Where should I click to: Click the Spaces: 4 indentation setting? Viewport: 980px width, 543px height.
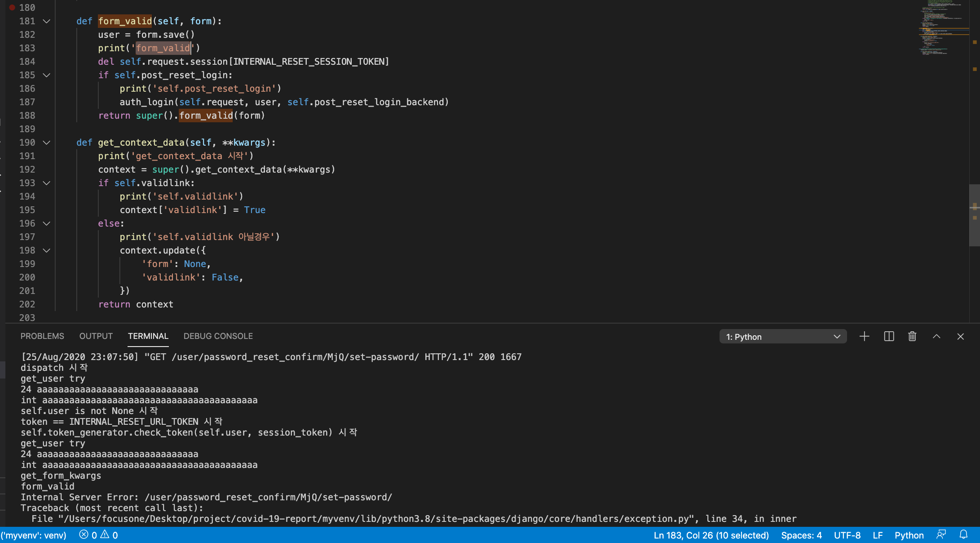(801, 535)
